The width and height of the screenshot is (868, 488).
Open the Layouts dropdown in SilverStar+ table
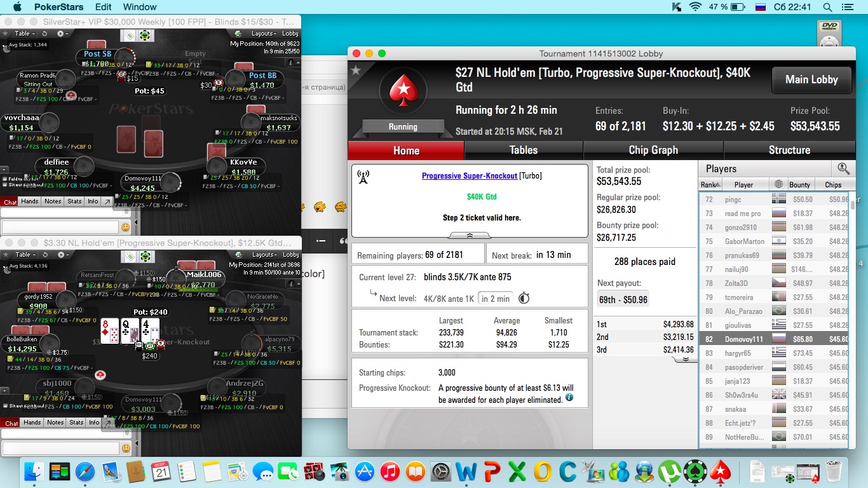pos(266,34)
